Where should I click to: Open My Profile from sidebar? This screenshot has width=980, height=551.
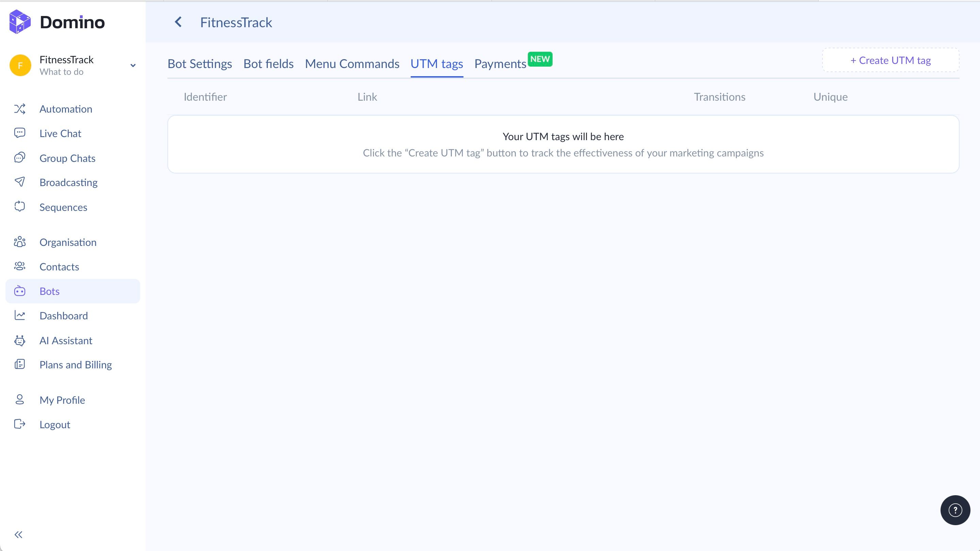click(62, 400)
